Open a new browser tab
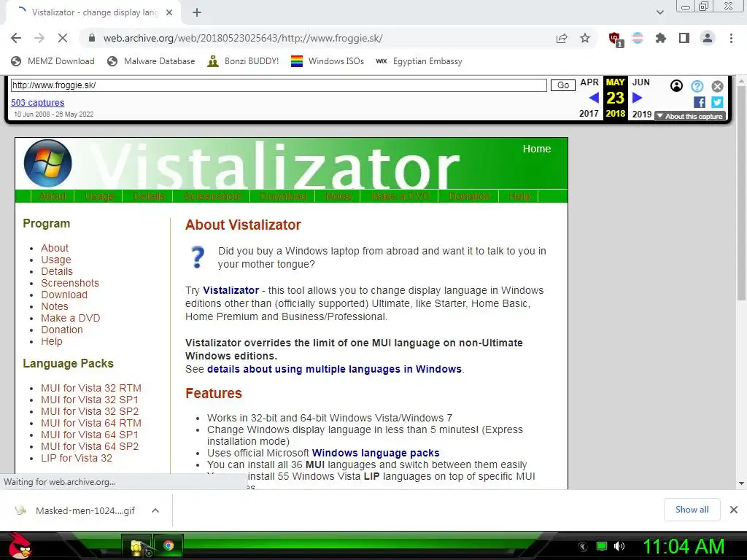Image resolution: width=747 pixels, height=560 pixels. pyautogui.click(x=197, y=12)
